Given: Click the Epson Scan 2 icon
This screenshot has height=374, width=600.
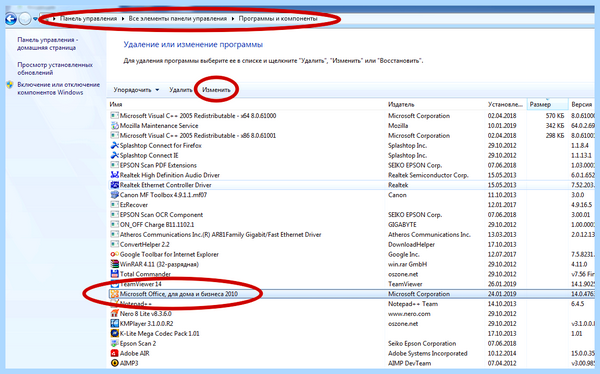Looking at the screenshot, I should pyautogui.click(x=114, y=343).
